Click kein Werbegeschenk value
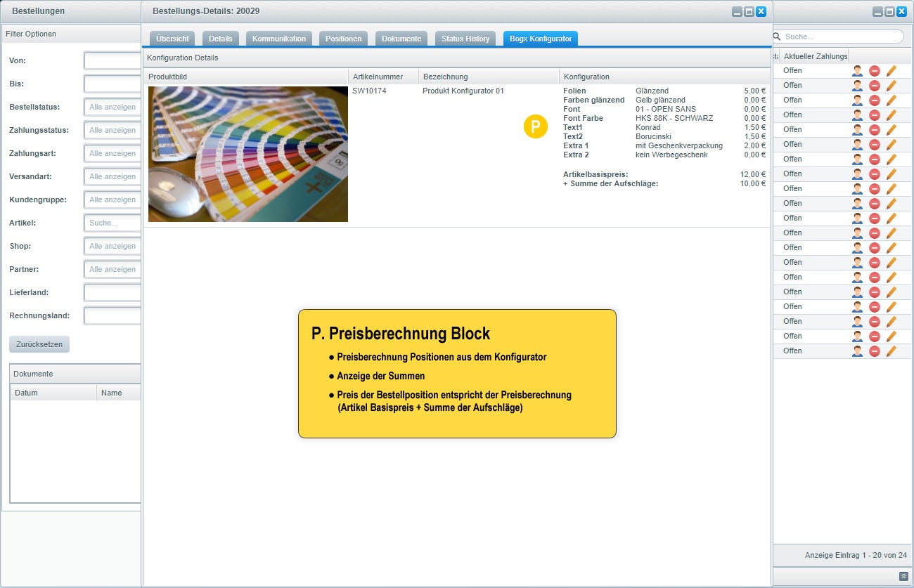Viewport: 914px width, 588px height. click(x=671, y=155)
